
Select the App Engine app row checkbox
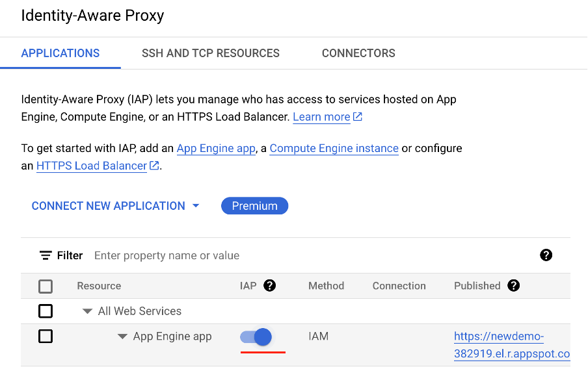46,337
